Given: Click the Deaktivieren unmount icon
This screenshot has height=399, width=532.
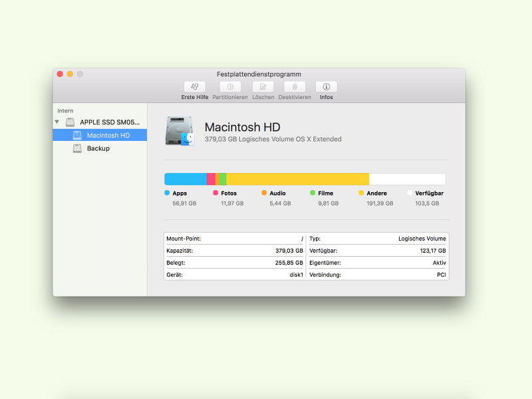Looking at the screenshot, I should pos(295,87).
